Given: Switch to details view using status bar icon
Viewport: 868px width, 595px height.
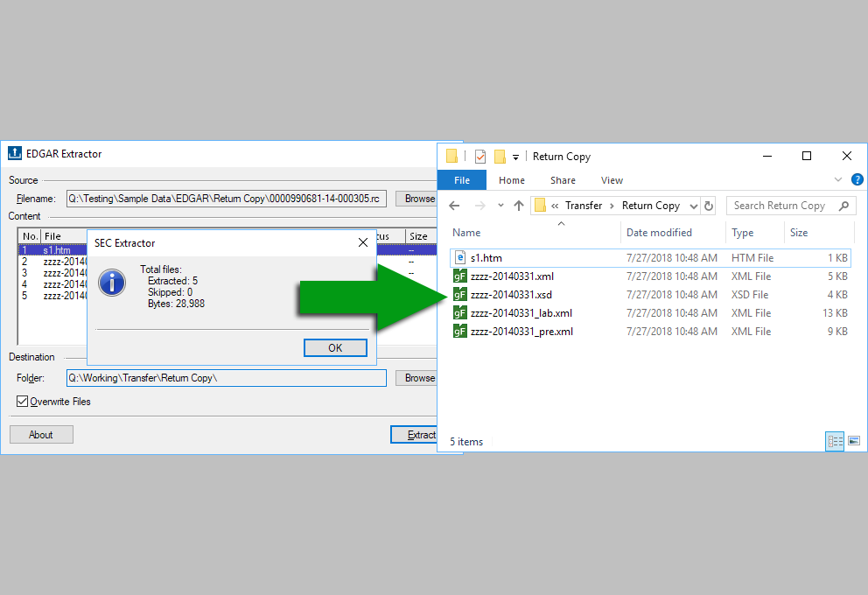Looking at the screenshot, I should click(x=835, y=441).
